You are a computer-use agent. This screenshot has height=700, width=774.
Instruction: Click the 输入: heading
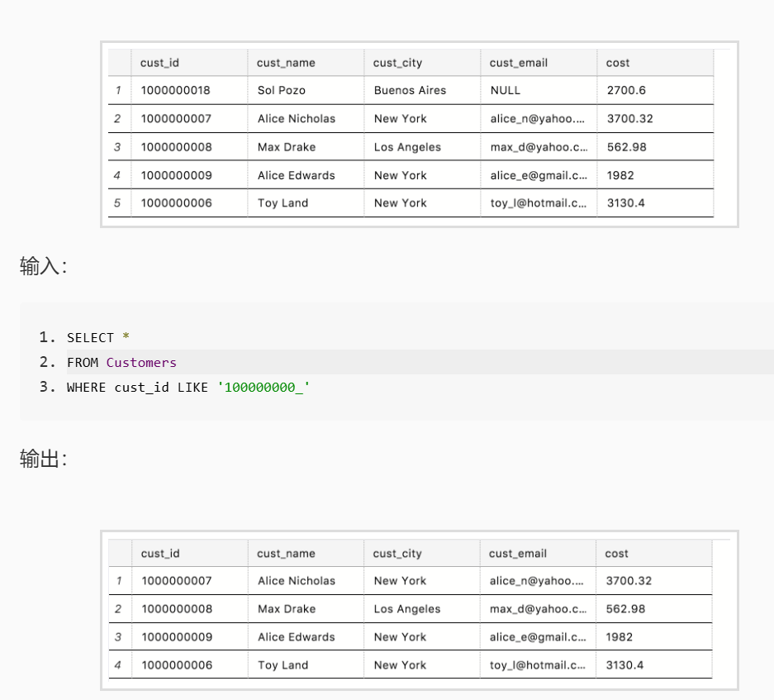coord(44,266)
